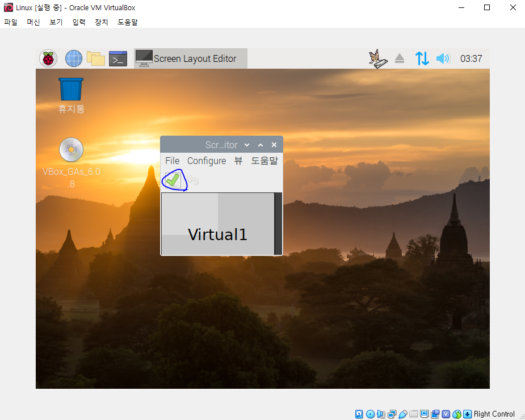Open the network up/down arrows icon
The height and width of the screenshot is (420, 525).
coord(422,58)
